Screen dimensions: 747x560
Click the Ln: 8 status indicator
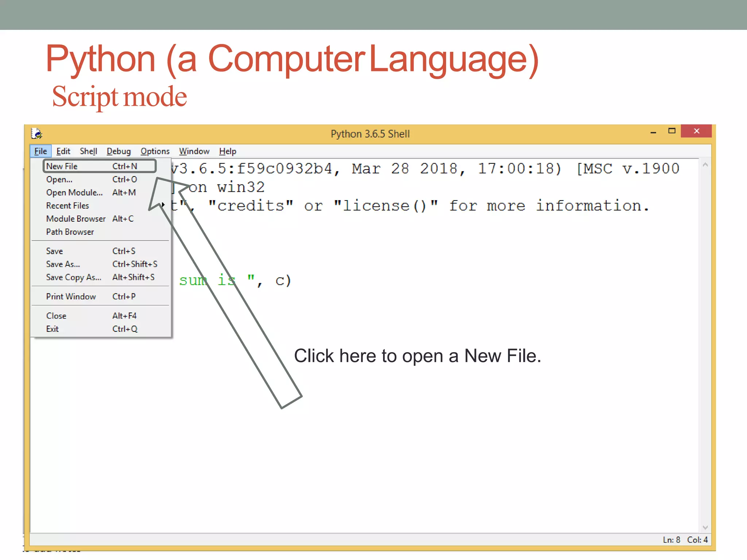671,540
